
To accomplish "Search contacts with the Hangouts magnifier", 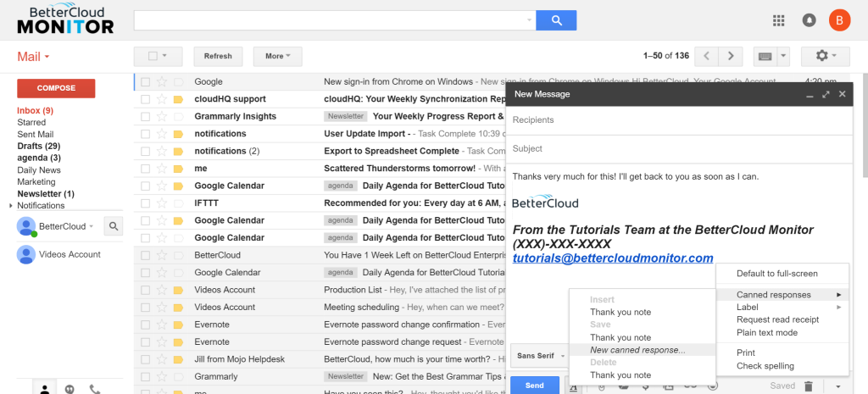I will coord(114,225).
